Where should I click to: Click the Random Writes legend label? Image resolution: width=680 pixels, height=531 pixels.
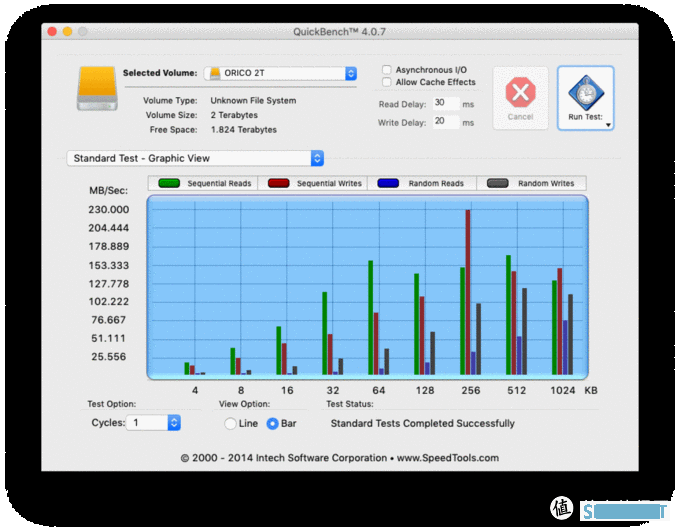(546, 184)
